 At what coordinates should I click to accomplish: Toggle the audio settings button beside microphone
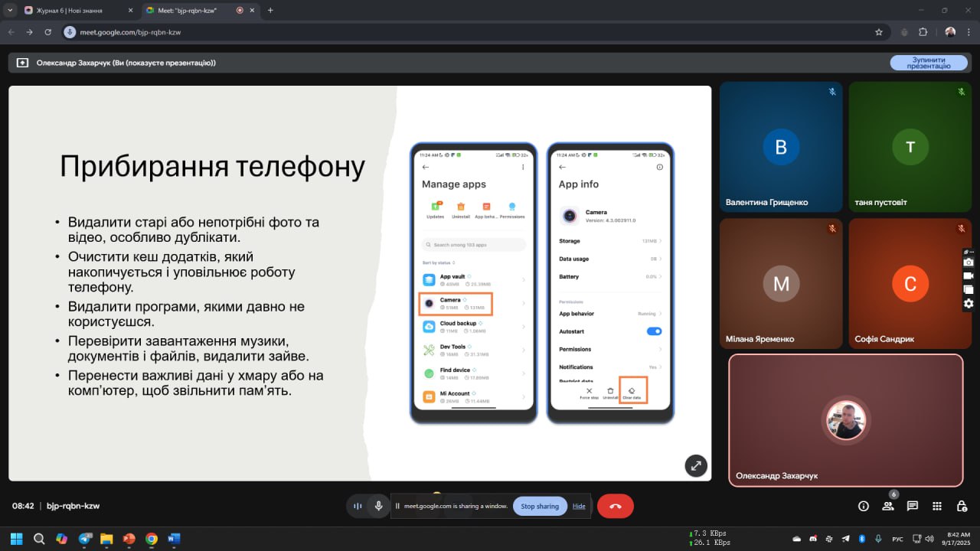click(x=358, y=506)
